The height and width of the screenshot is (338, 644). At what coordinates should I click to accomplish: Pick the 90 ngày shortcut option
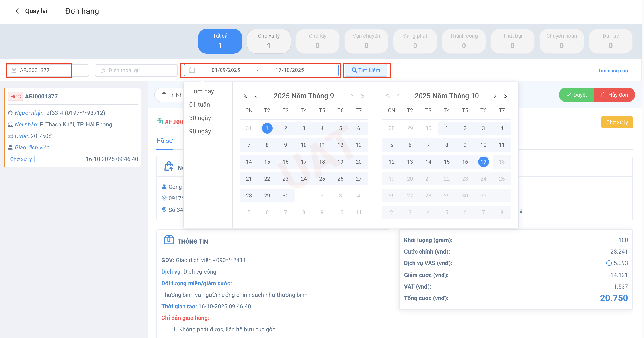tap(200, 131)
